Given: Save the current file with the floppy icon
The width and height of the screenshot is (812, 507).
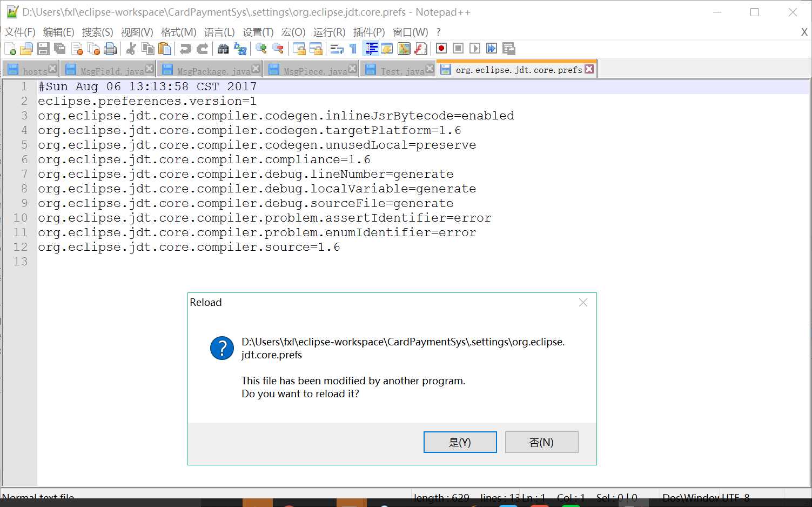Looking at the screenshot, I should [43, 49].
